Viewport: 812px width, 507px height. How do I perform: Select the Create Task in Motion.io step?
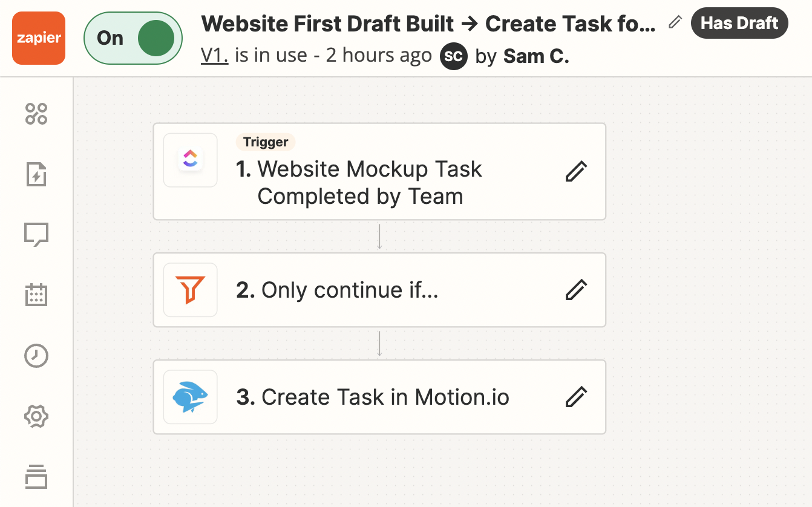pyautogui.click(x=385, y=397)
